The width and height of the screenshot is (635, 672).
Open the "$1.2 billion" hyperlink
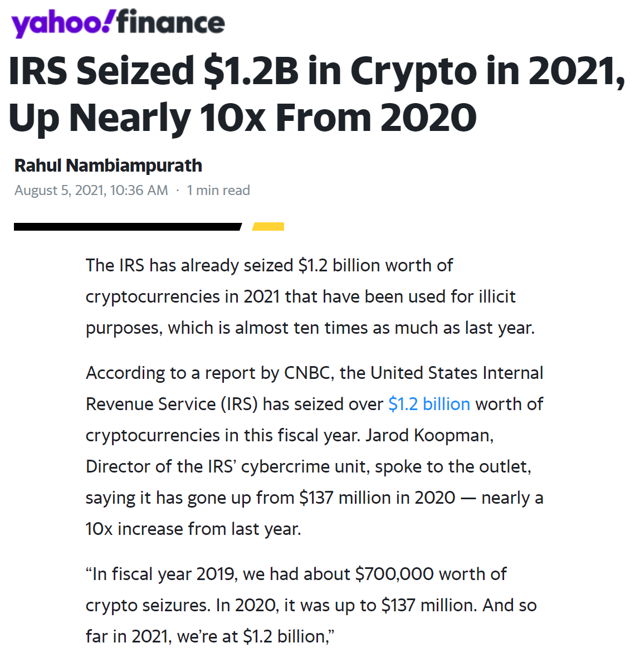[429, 404]
